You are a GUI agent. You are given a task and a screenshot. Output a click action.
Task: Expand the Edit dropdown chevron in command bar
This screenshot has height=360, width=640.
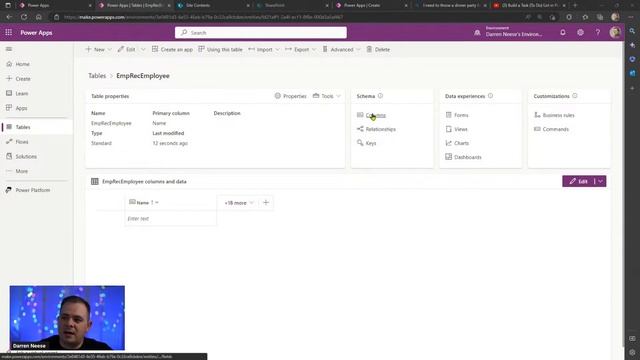(x=143, y=49)
